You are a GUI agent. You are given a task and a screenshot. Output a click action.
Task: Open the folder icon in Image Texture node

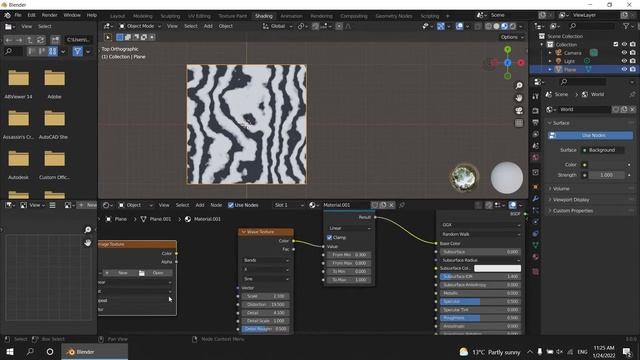(x=141, y=273)
